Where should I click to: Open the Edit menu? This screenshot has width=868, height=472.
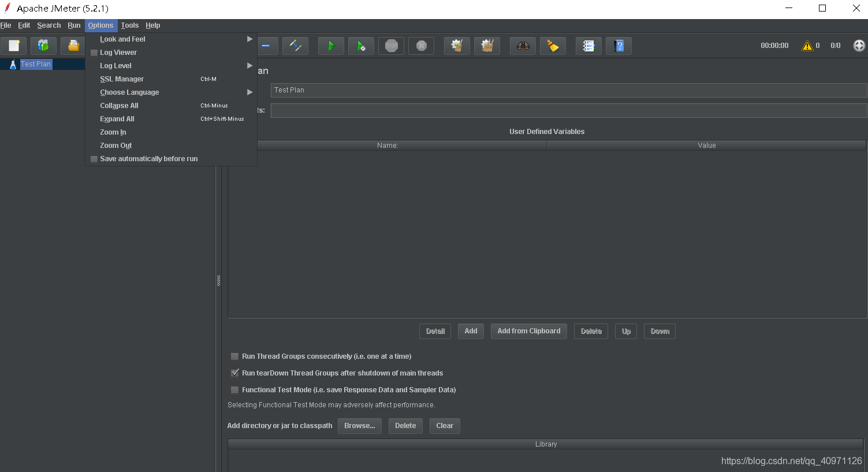24,25
